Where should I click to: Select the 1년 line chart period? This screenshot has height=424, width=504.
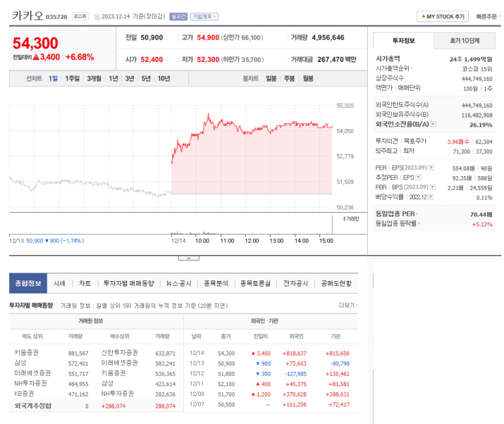(113, 78)
